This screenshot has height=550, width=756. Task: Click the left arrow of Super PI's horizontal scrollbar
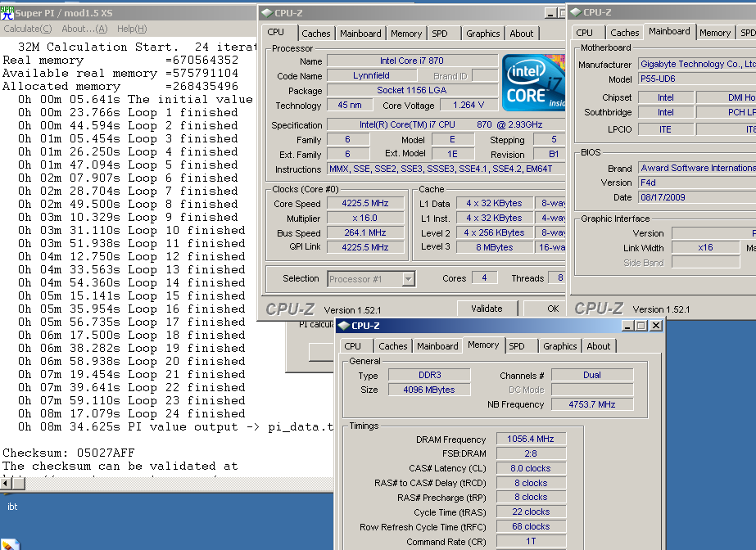click(x=6, y=483)
